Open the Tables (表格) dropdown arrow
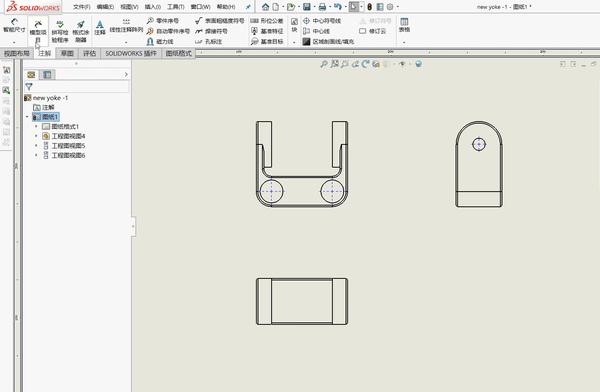The width and height of the screenshot is (600, 392). pyautogui.click(x=404, y=42)
